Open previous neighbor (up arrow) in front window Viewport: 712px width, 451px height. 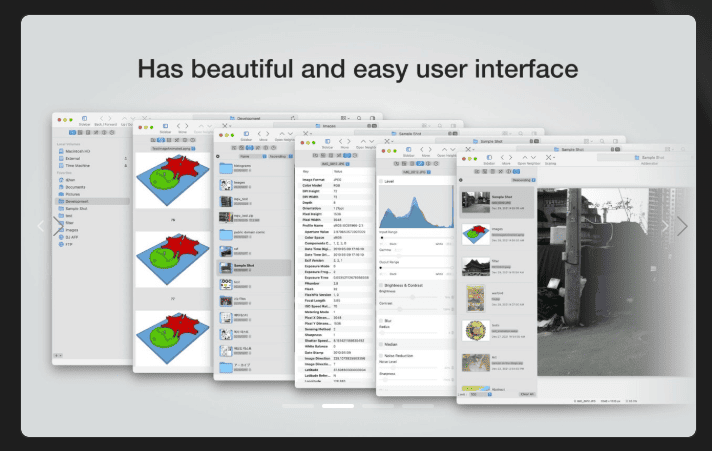(524, 158)
